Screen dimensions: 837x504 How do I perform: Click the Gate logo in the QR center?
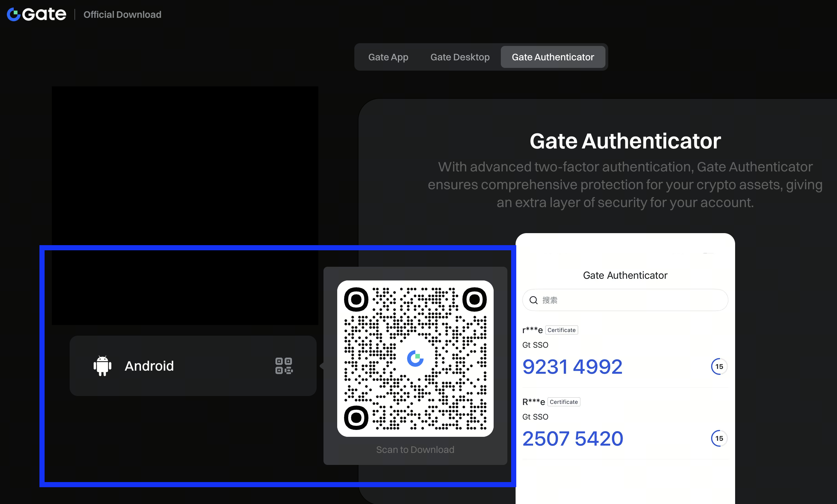point(415,359)
